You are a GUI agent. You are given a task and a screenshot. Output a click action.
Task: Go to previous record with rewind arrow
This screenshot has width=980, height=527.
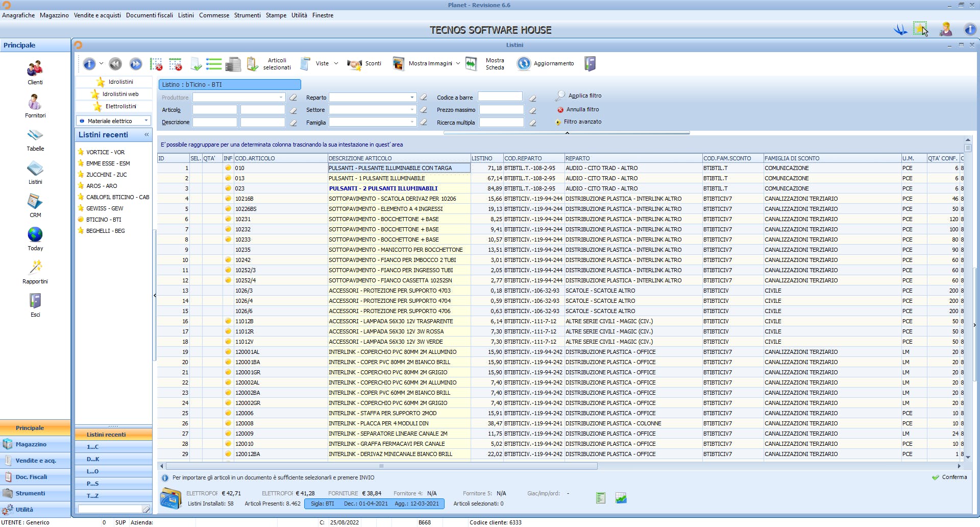[x=115, y=64]
